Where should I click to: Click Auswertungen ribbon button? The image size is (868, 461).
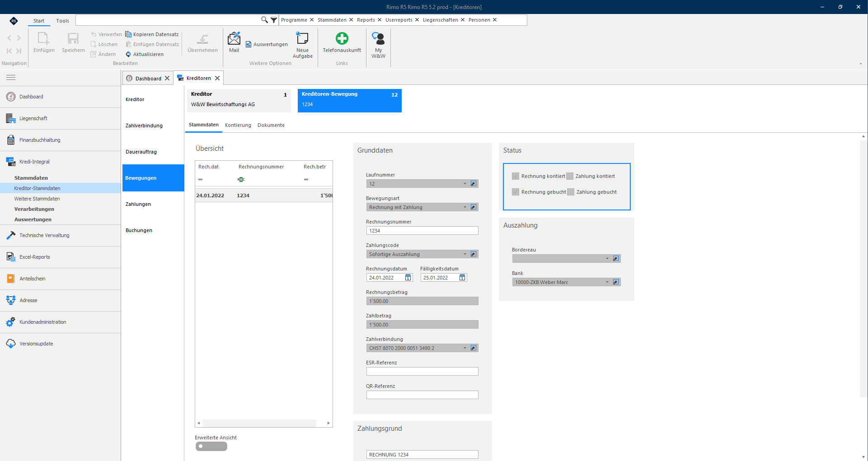pyautogui.click(x=267, y=44)
